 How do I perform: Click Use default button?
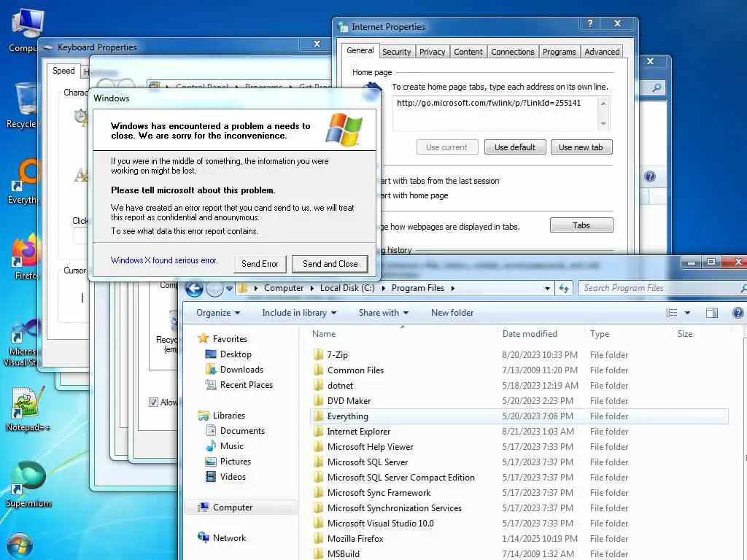pos(515,147)
